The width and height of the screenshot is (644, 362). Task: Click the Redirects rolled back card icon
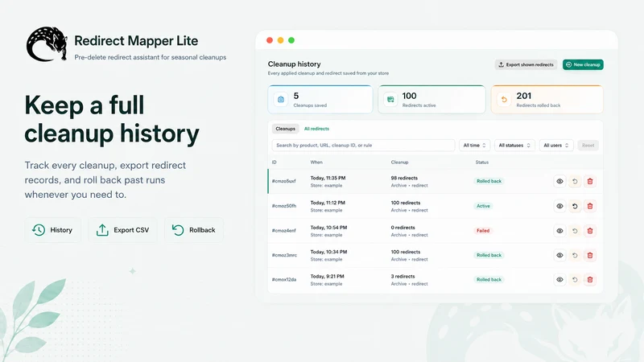point(504,99)
